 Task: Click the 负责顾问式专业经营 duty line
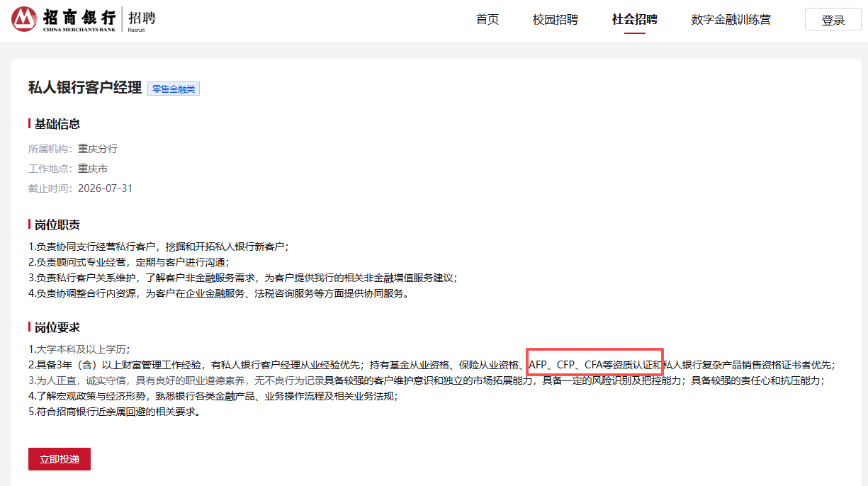[x=128, y=262]
